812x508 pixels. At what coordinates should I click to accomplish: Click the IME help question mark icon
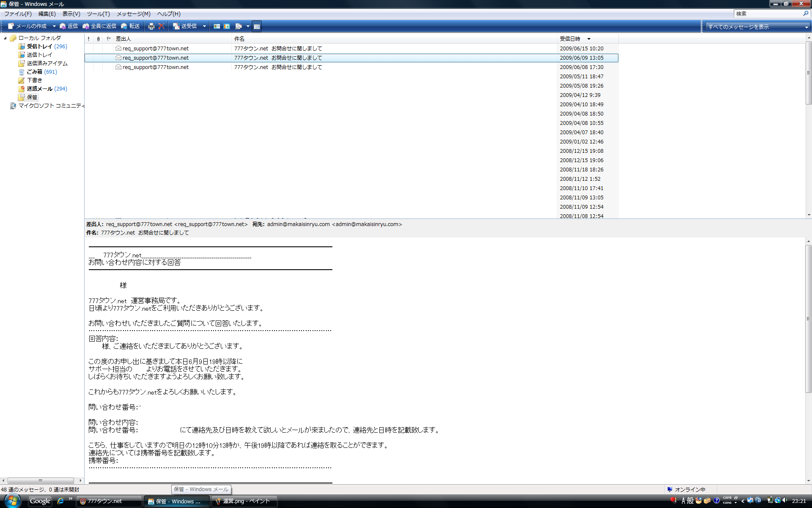coord(716,501)
